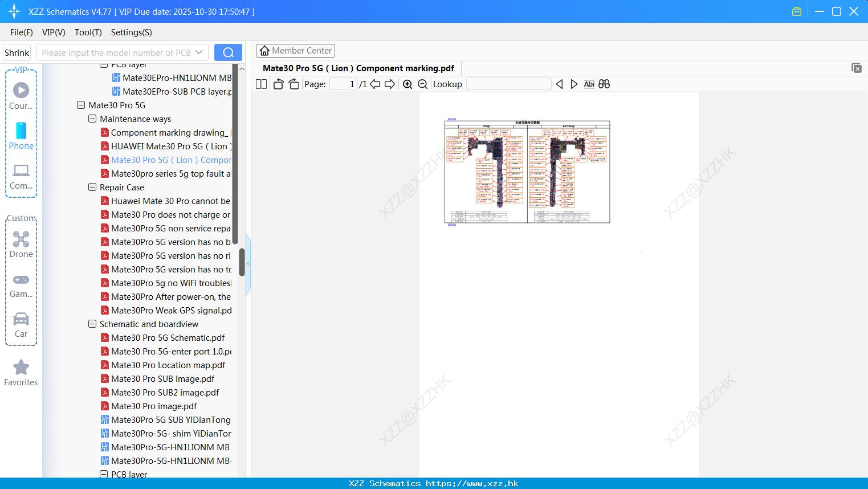Open the Member Center home button

pos(295,51)
